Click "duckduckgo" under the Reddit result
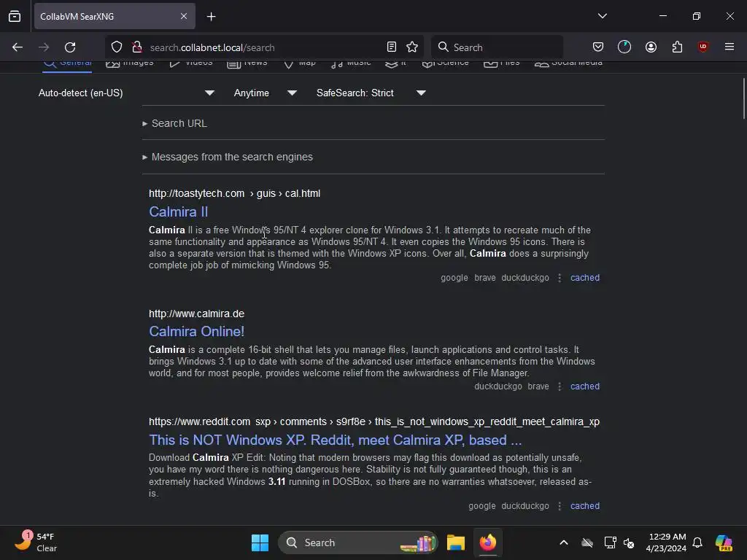The image size is (747, 560). tap(525, 506)
